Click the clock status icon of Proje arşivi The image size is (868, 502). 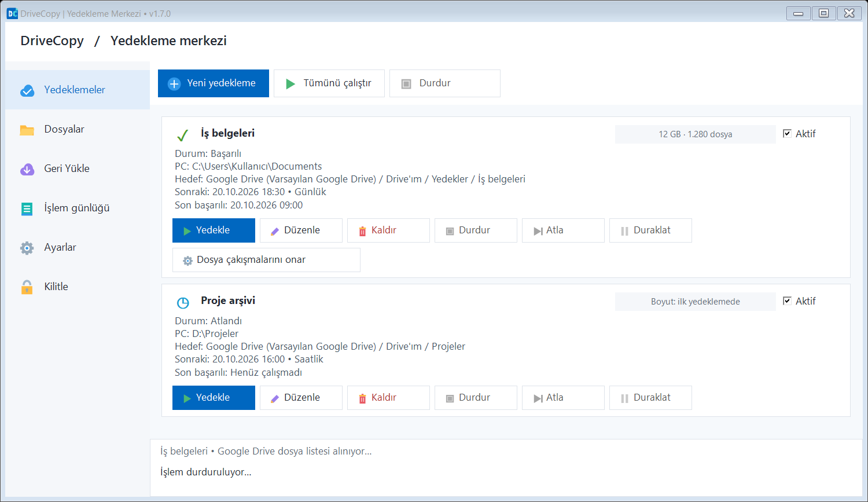click(183, 302)
